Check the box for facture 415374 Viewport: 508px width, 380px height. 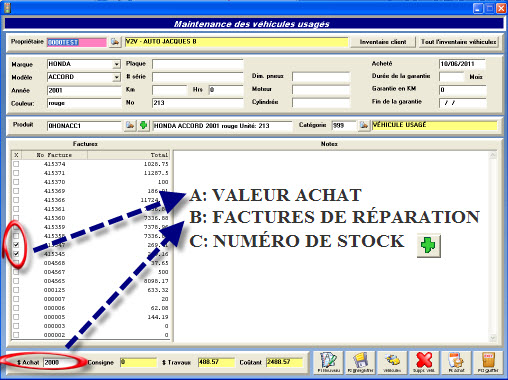(16, 164)
